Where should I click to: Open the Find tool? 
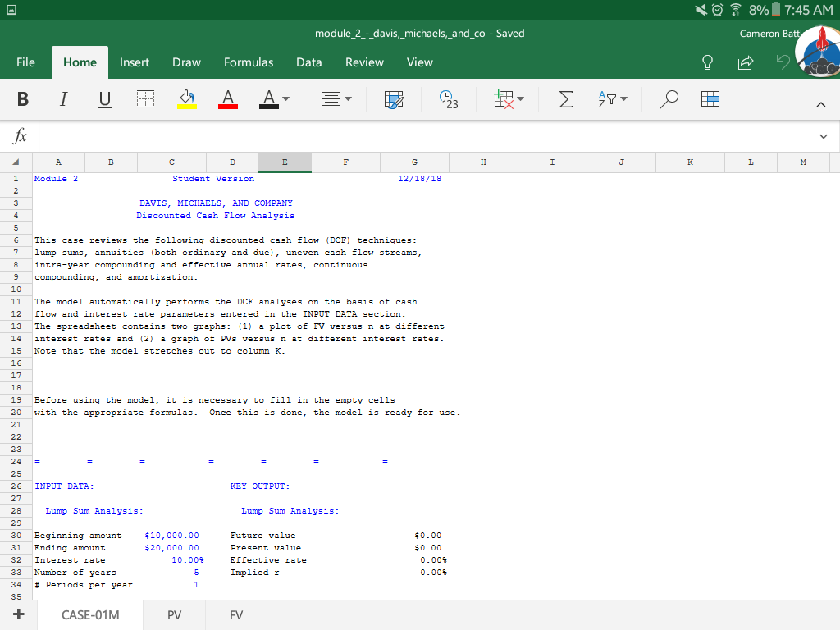[x=668, y=98]
